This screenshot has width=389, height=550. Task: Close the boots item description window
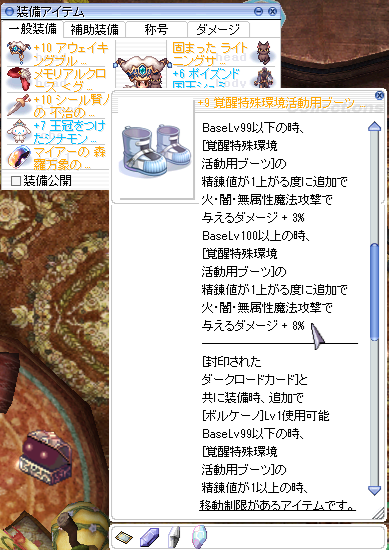379,95
